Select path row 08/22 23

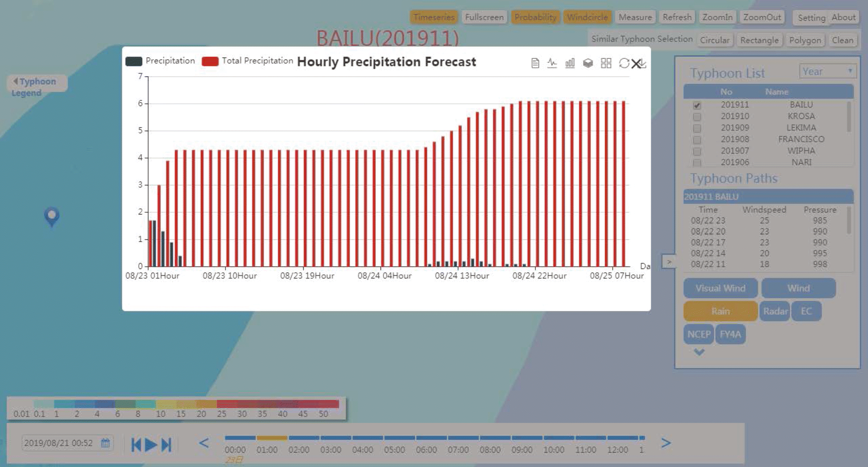coord(765,221)
